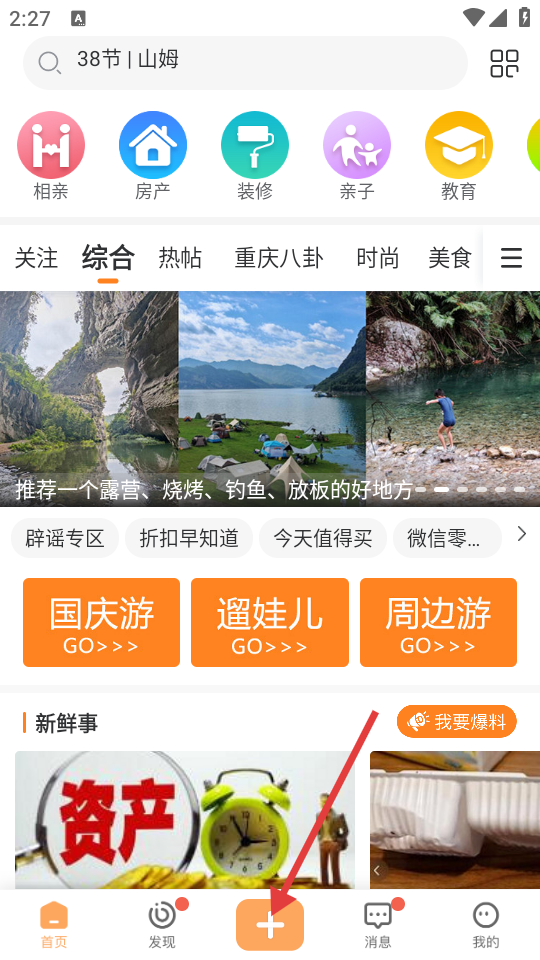
Task: Tap the 教育 graduation cap icon
Action: coord(459,145)
